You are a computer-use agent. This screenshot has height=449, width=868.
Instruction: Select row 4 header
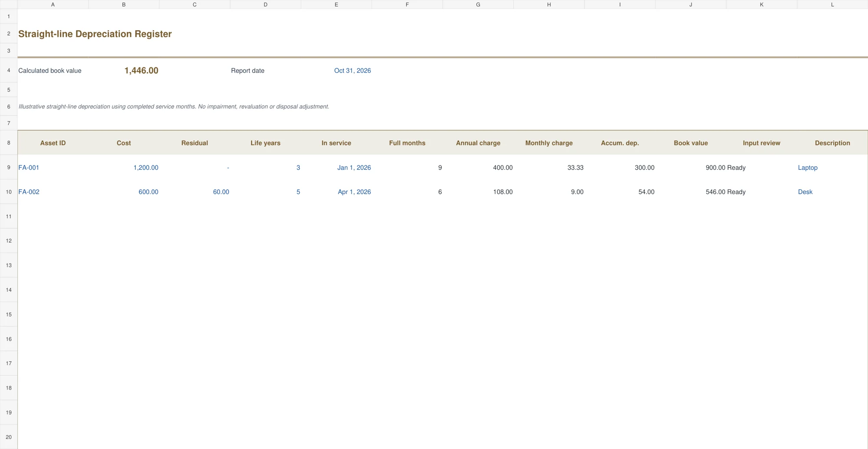coord(9,70)
